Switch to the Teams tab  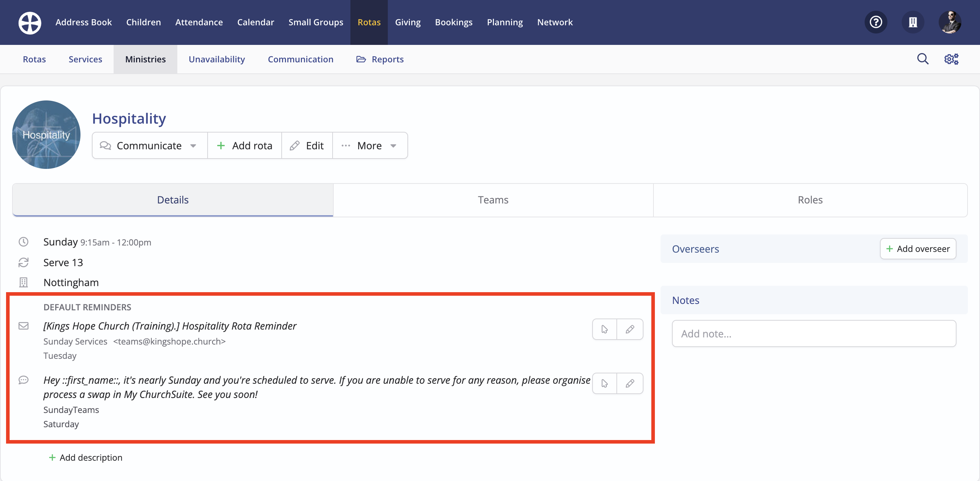(493, 200)
